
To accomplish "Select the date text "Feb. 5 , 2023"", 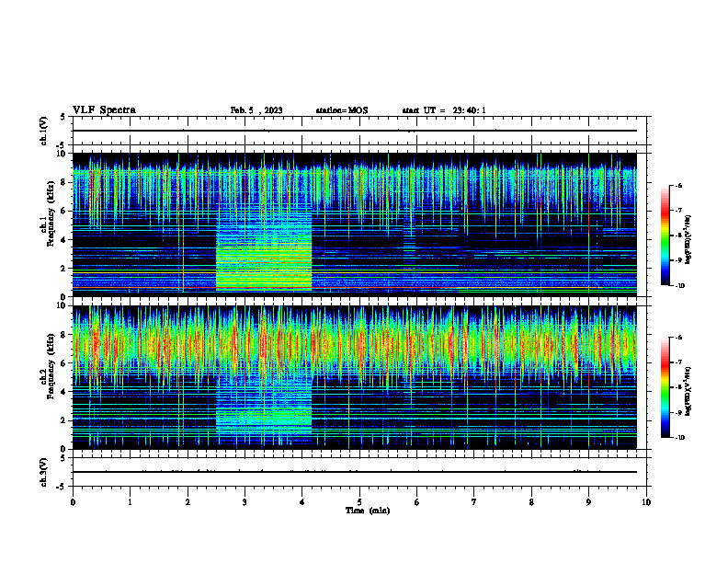I will click(256, 110).
